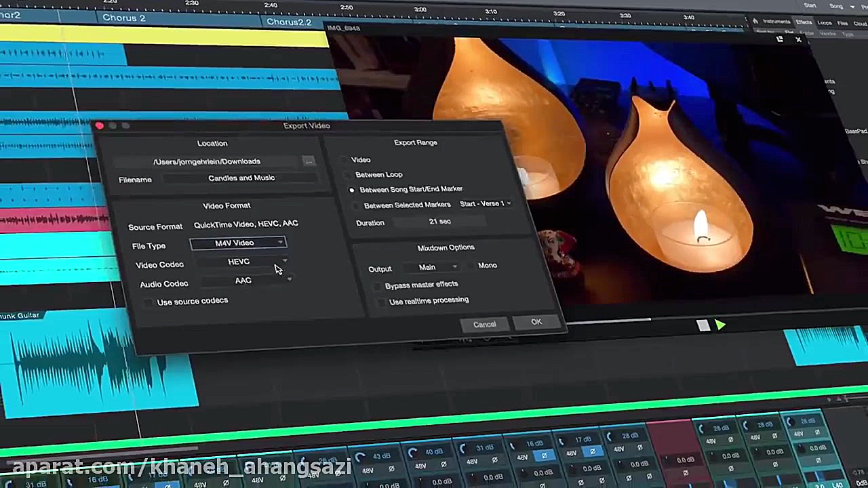This screenshot has width=868, height=488.
Task: Enable the Use source codecs checkbox
Action: tap(149, 302)
